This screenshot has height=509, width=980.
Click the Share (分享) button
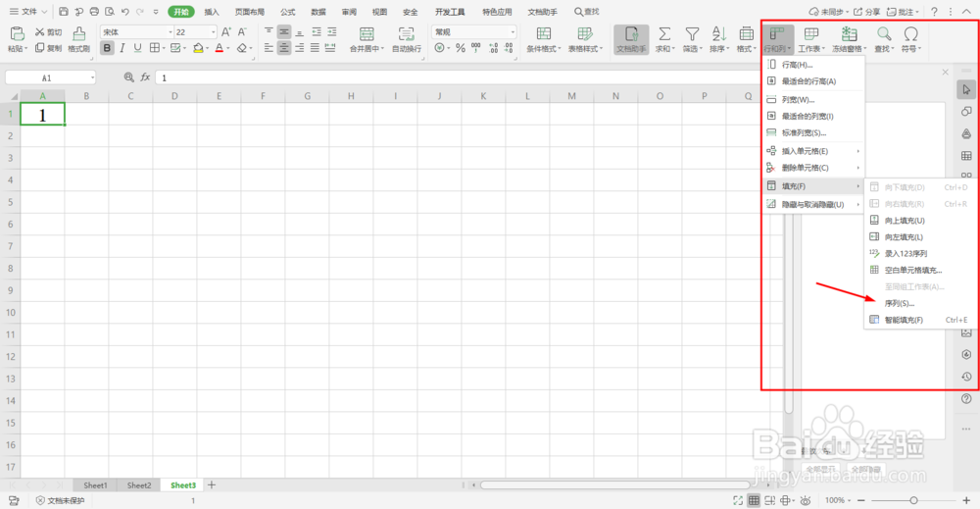867,11
